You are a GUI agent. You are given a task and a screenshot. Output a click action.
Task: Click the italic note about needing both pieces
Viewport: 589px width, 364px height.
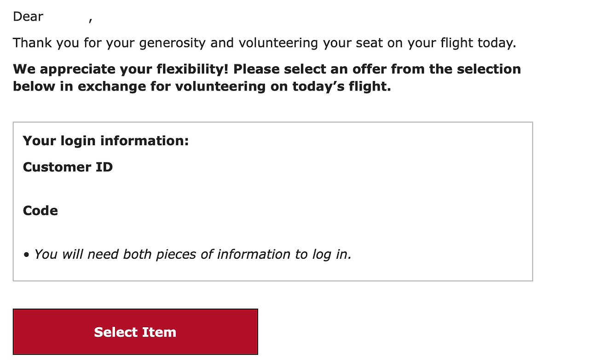192,254
